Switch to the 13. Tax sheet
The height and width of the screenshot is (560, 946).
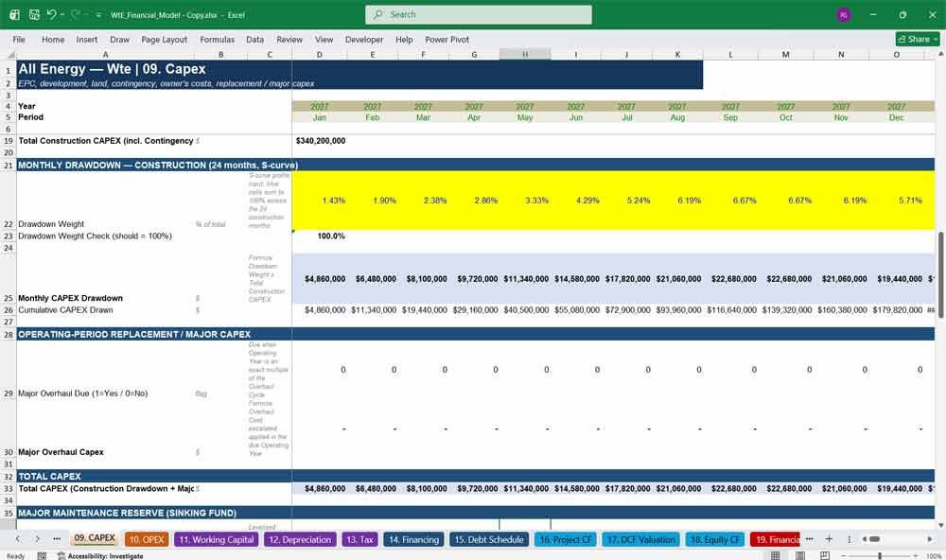359,539
